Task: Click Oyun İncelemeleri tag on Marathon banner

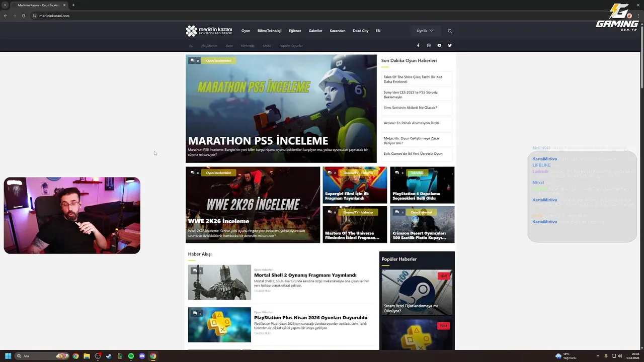Action: [218, 61]
